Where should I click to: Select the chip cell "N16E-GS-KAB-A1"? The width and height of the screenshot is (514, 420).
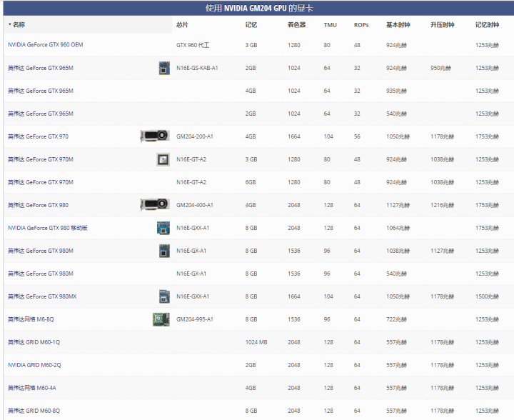(197, 68)
